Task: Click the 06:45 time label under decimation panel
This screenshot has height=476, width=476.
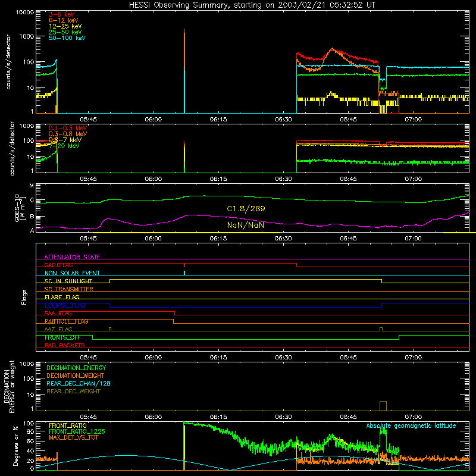Action: coord(348,417)
